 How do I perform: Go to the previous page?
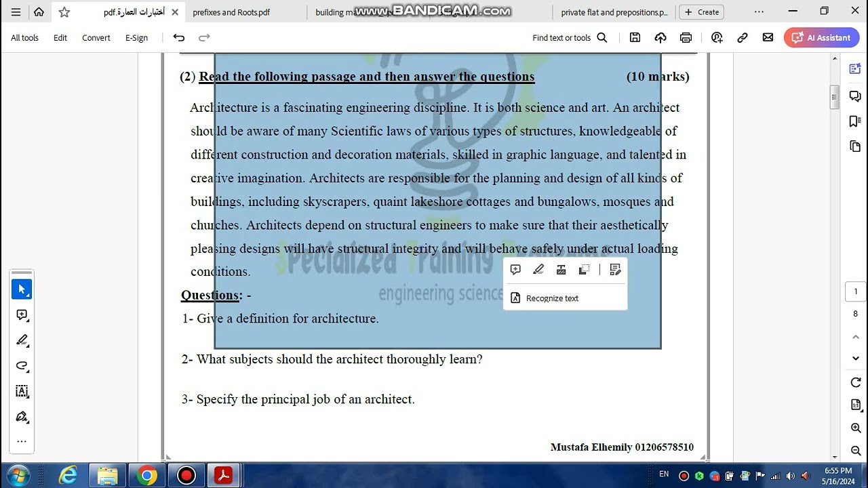(856, 337)
